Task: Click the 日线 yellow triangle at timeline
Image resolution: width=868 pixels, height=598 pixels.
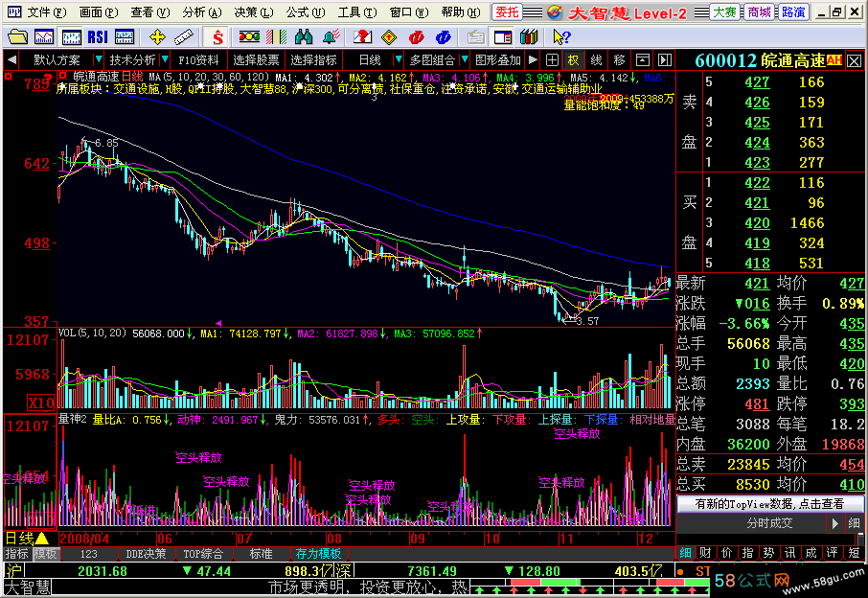Action: (42, 539)
